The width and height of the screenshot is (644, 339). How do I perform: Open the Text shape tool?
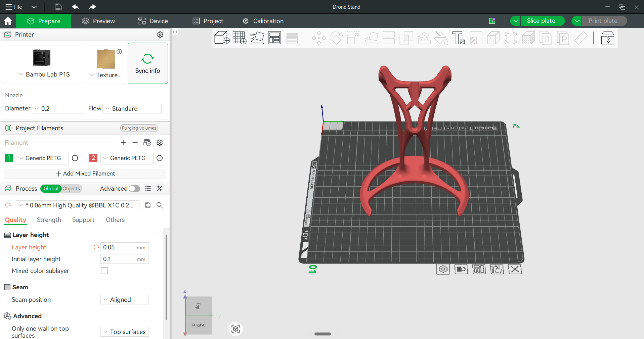459,38
